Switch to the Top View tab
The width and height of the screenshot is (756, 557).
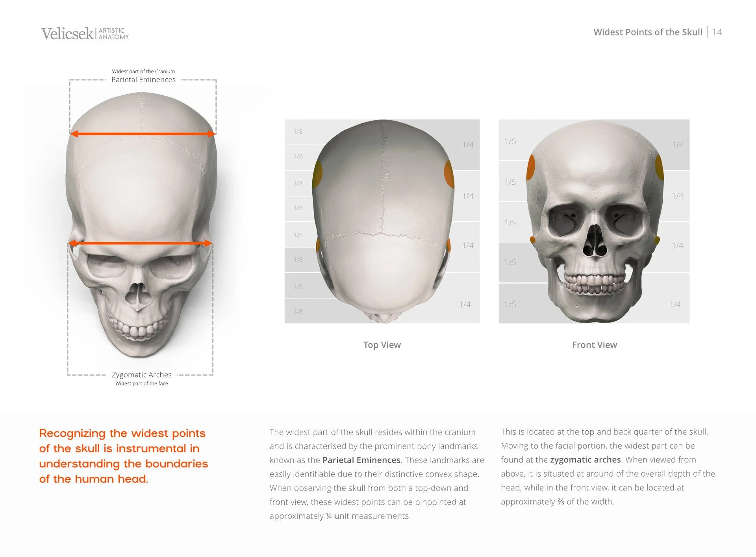coord(382,344)
